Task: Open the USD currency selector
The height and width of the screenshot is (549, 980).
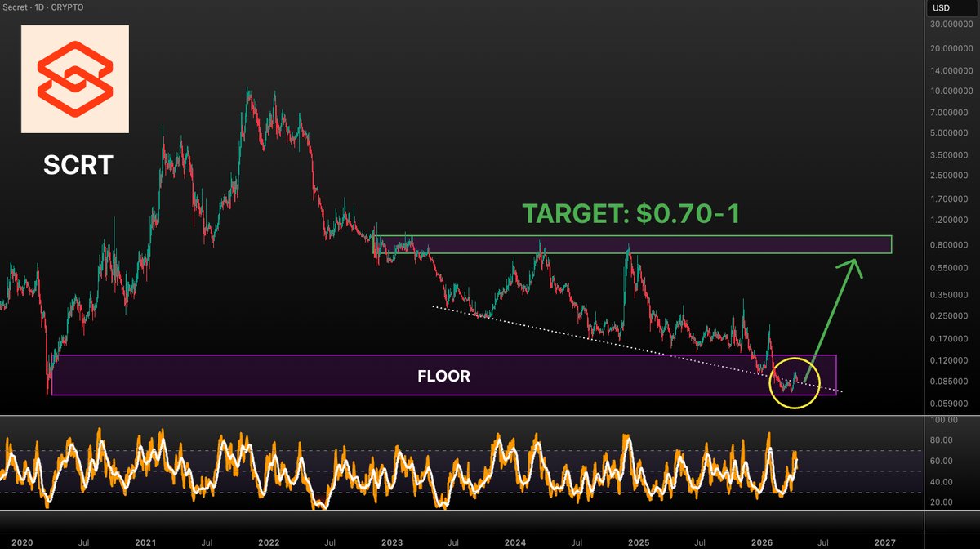Action: 940,8
